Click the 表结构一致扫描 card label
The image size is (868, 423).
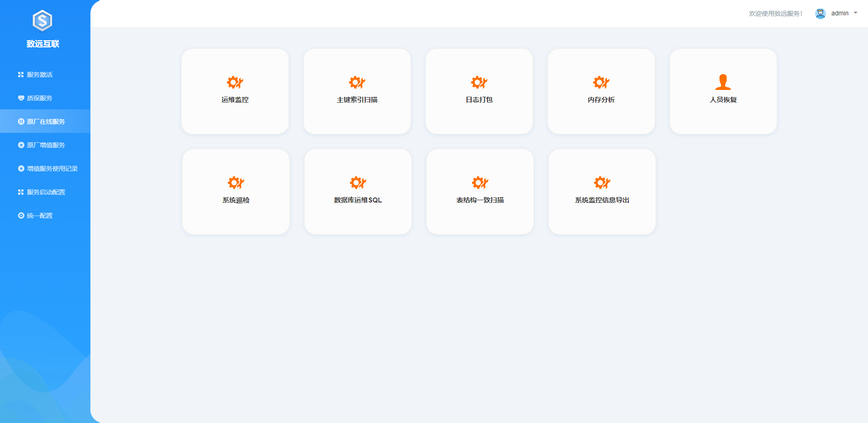[480, 200]
